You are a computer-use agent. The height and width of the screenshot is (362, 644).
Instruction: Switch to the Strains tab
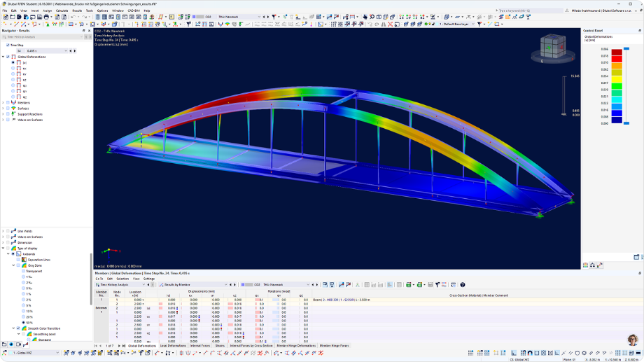click(220, 346)
